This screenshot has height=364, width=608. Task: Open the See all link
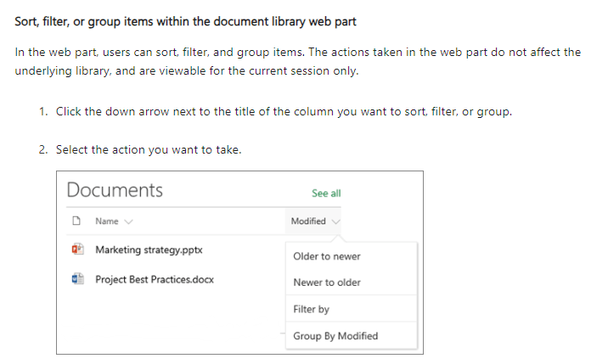326,193
